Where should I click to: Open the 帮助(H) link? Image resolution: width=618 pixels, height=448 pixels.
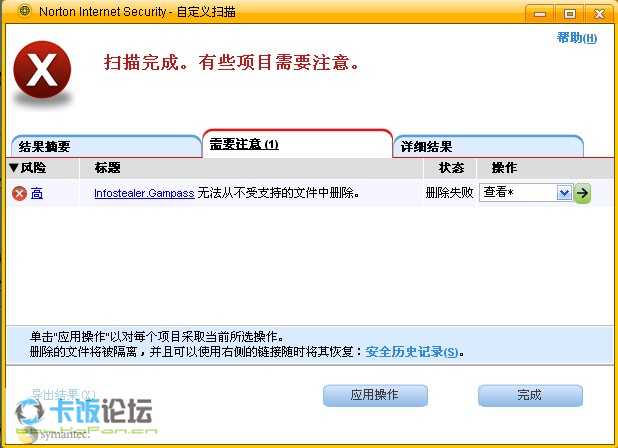577,38
